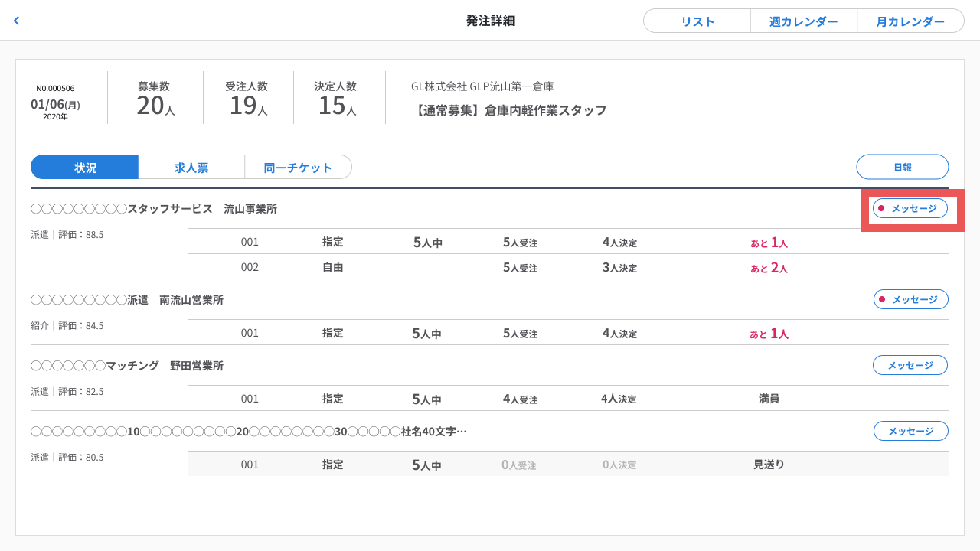Screen dimensions: 980x551
Task: Select the 状況 tab
Action: click(x=85, y=168)
